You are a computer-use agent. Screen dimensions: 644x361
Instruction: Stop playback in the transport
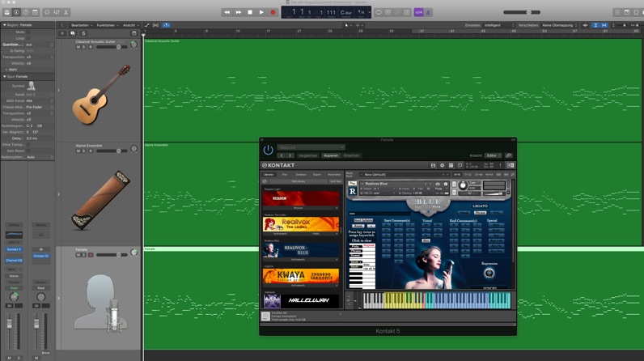pyautogui.click(x=250, y=12)
